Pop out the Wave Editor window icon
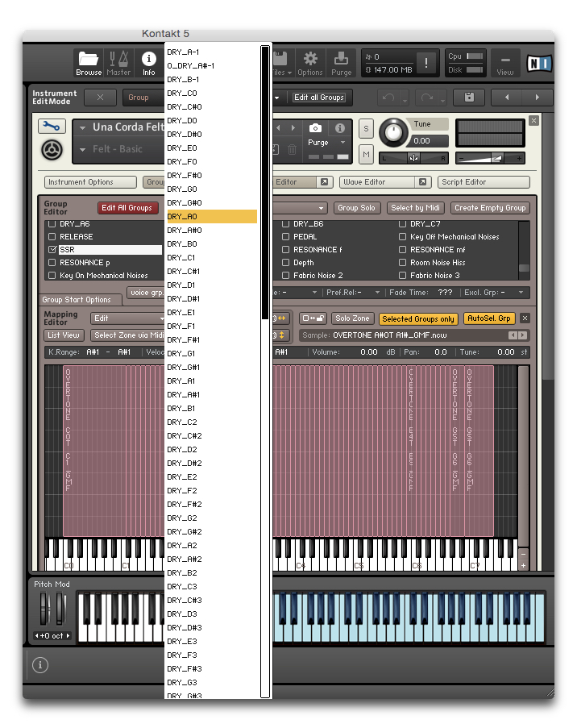 coord(422,182)
